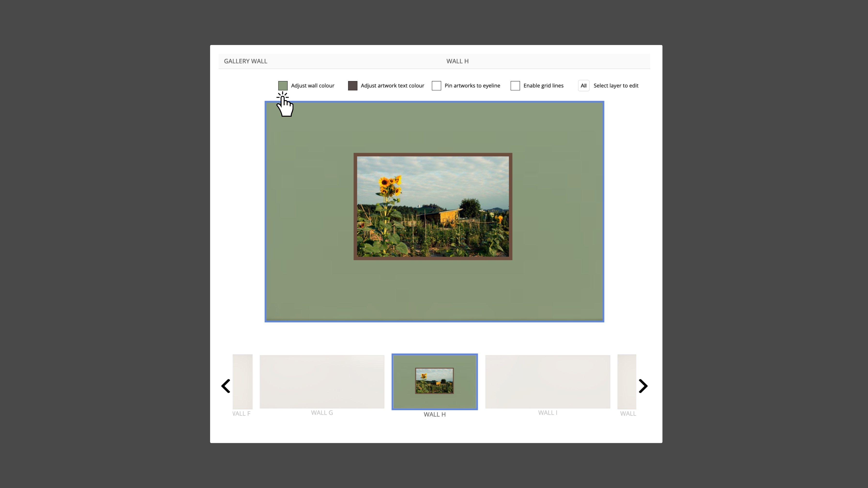Click the 'Adjust artwork text colour' label
The height and width of the screenshot is (488, 868).
[392, 86]
